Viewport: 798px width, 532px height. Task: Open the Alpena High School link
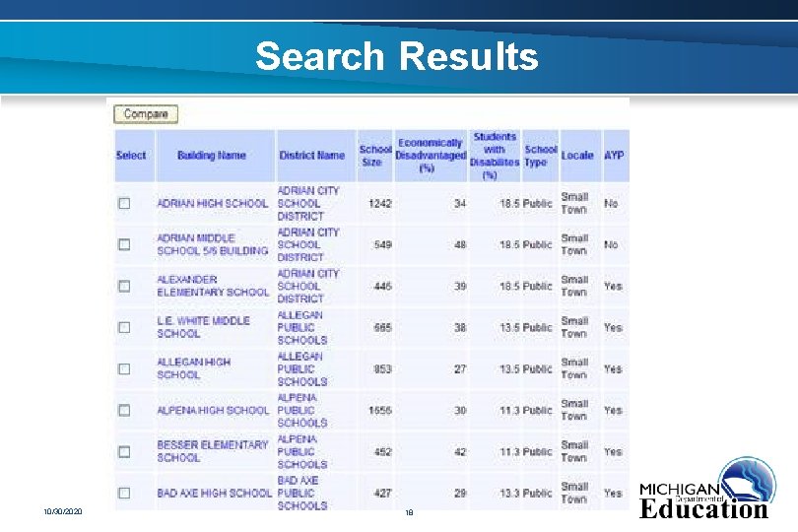tap(213, 410)
